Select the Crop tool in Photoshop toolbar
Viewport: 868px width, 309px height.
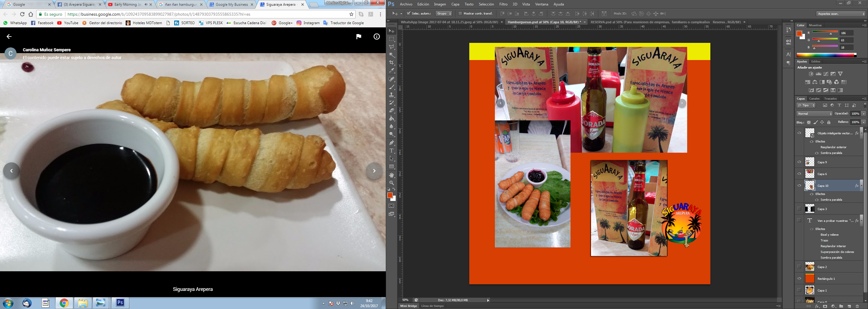[x=392, y=63]
